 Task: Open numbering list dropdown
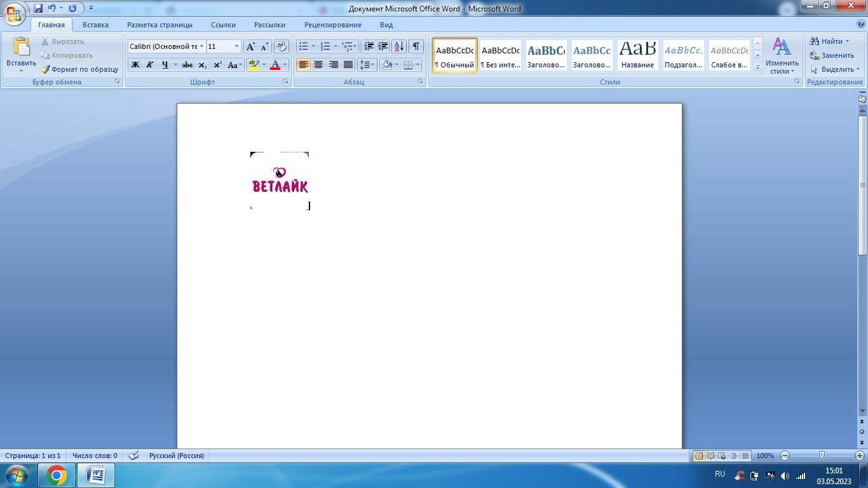[335, 46]
